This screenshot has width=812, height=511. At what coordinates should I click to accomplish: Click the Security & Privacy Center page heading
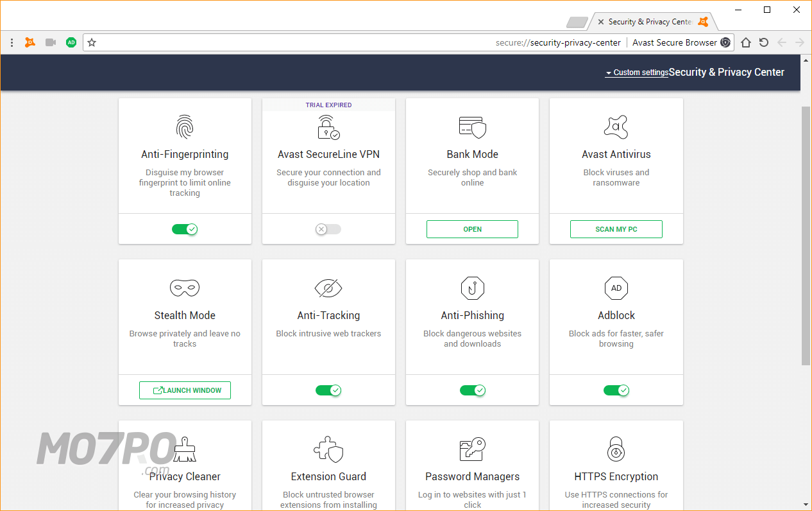coord(727,72)
